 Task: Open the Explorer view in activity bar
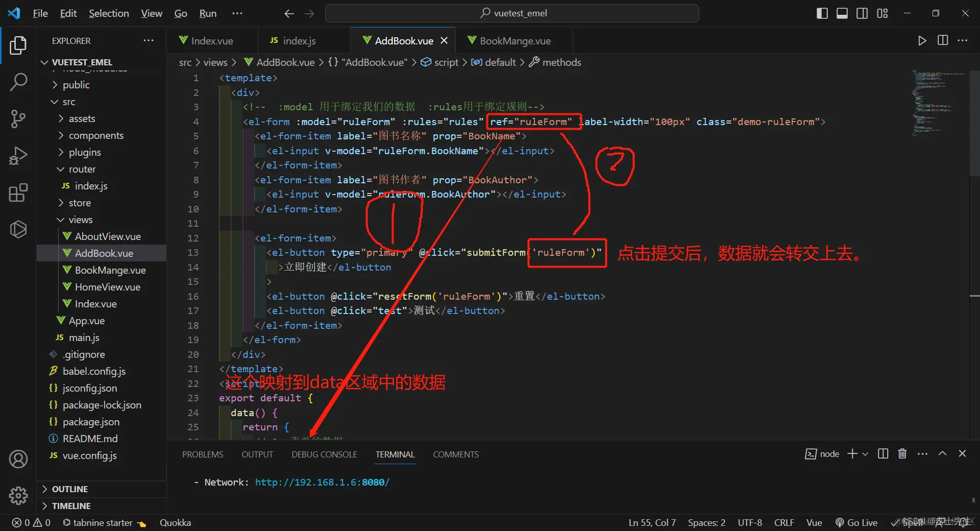point(18,45)
